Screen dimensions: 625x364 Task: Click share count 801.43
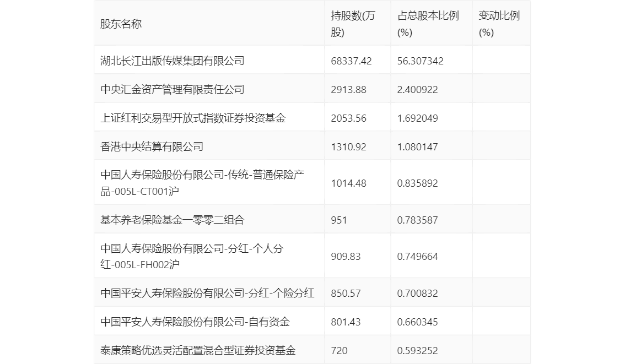[x=346, y=322]
